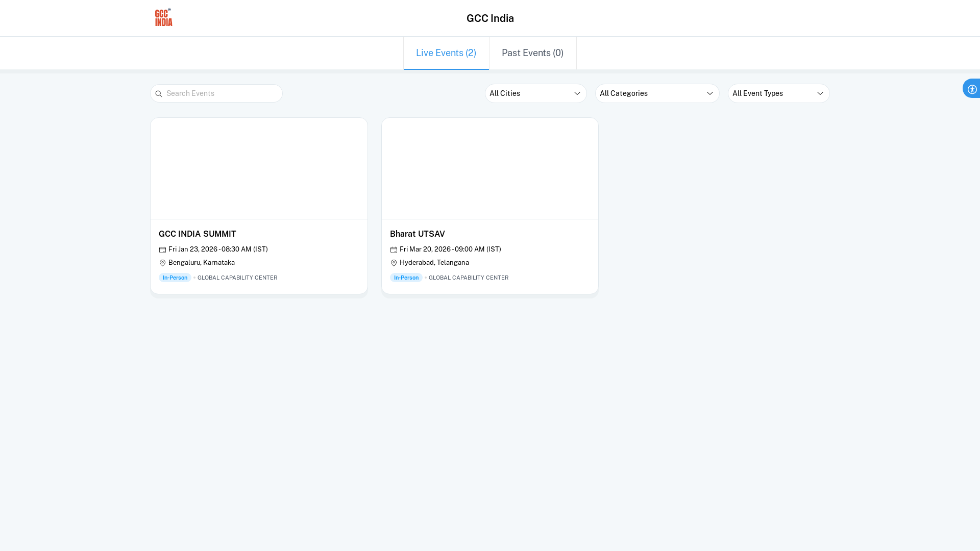Viewport: 980px width, 551px height.
Task: Click the Hyderabad, Telangana location text
Action: [x=434, y=263]
